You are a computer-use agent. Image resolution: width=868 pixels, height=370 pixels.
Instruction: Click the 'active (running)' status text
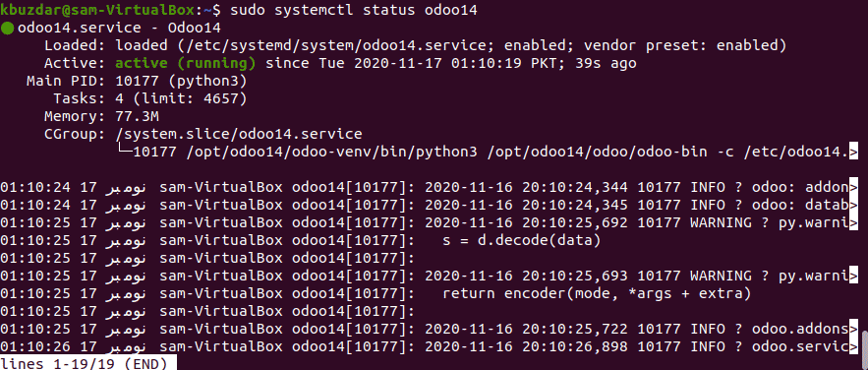click(186, 64)
